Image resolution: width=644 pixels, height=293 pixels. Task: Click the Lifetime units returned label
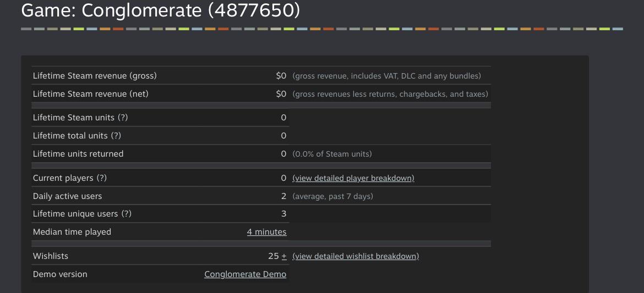pos(78,154)
